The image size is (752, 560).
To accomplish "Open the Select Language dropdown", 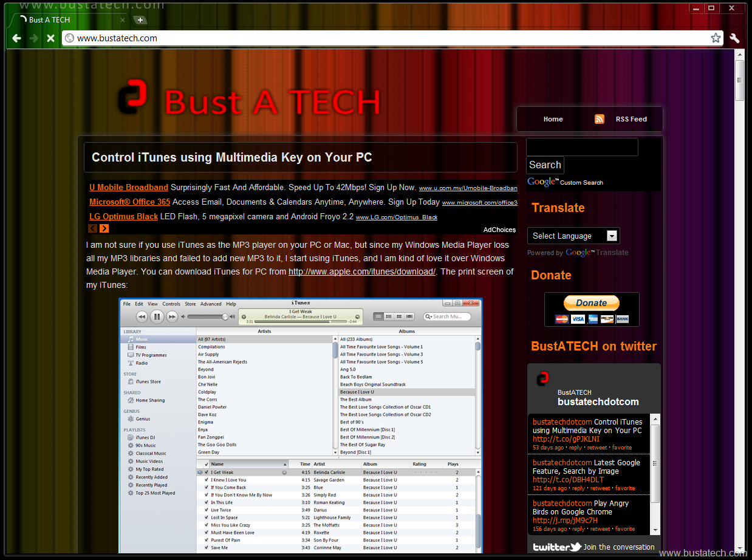I will 573,236.
